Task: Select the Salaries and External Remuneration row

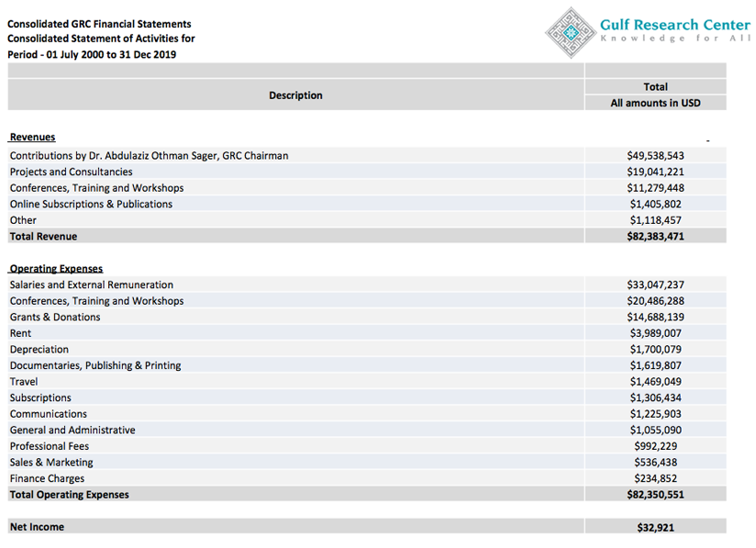Action: 92,285
